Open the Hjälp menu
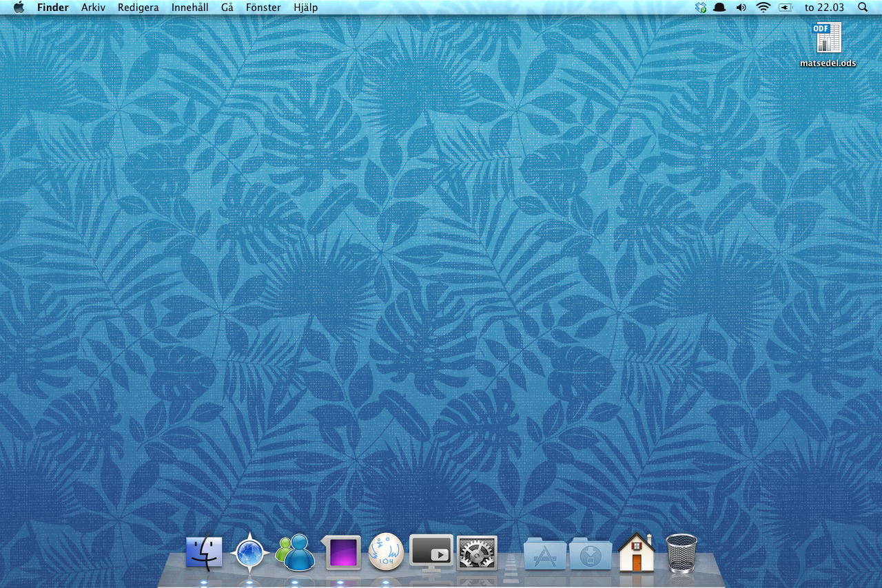This screenshot has width=882, height=588. [x=306, y=8]
